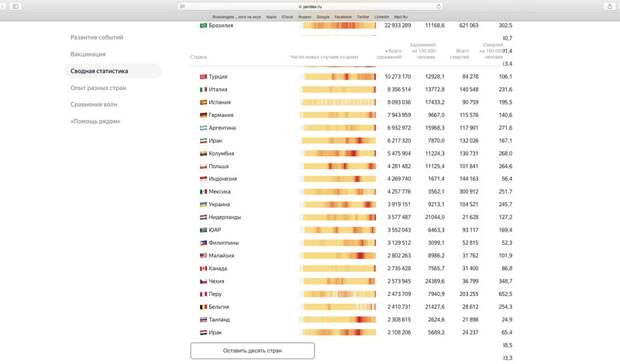Open Развитие событий in the sidebar
The image size is (620, 364).
point(97,37)
